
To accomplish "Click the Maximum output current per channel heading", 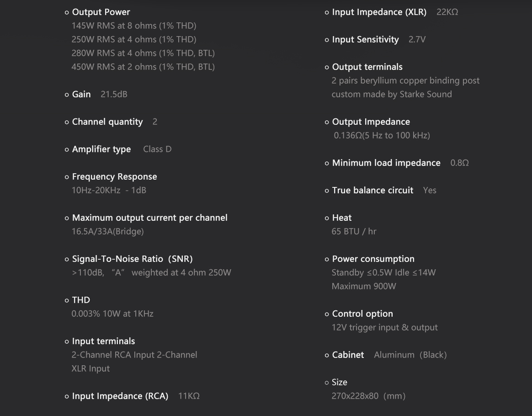I will click(149, 218).
